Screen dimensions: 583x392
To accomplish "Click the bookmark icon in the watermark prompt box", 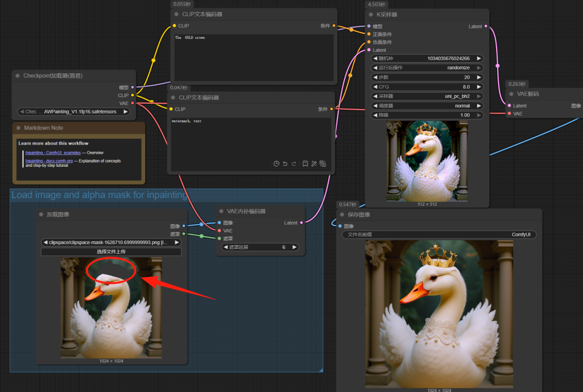I will click(305, 164).
